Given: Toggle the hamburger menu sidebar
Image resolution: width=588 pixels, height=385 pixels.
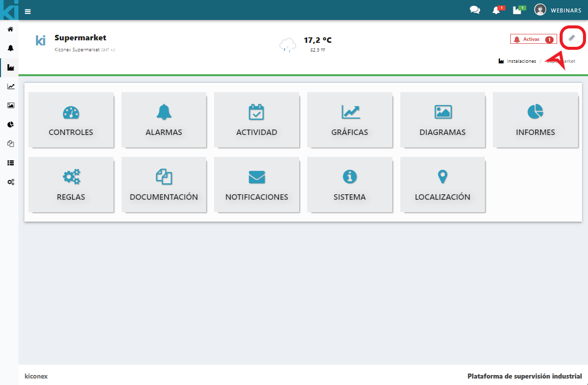Looking at the screenshot, I should [27, 11].
